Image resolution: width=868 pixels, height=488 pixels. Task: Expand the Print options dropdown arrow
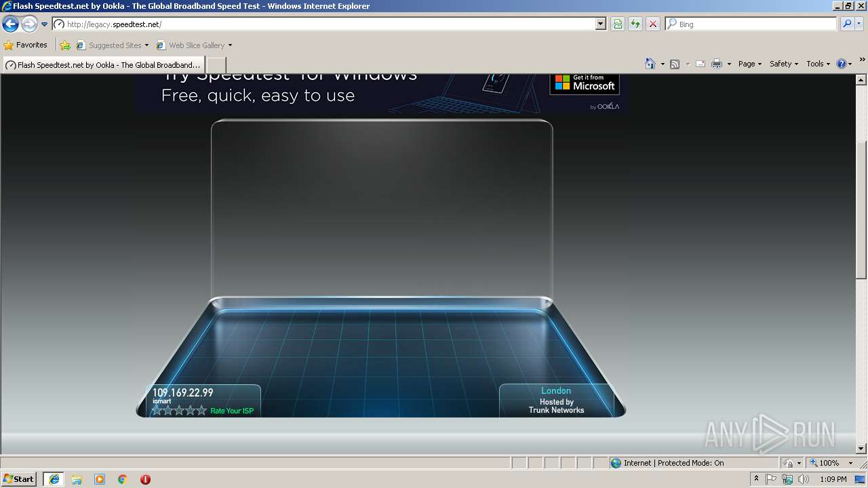(x=729, y=64)
